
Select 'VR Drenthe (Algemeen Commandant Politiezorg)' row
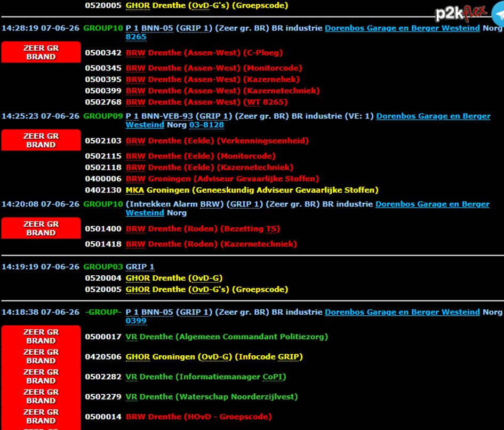pos(227,337)
